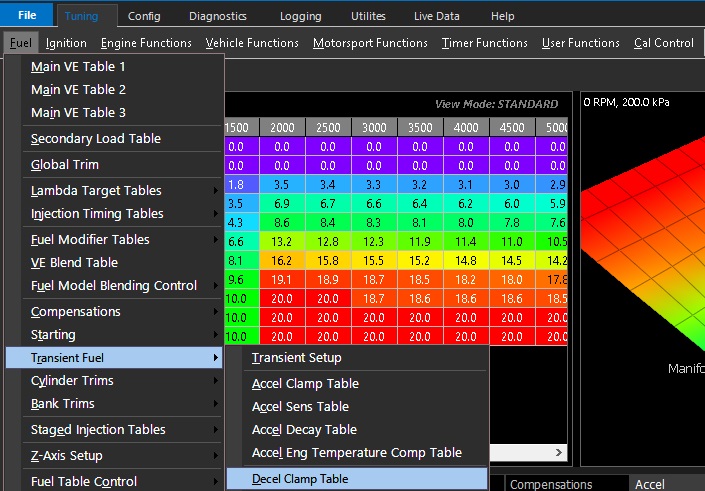Select the 3000 RPM column header
The image size is (705, 491).
[374, 128]
